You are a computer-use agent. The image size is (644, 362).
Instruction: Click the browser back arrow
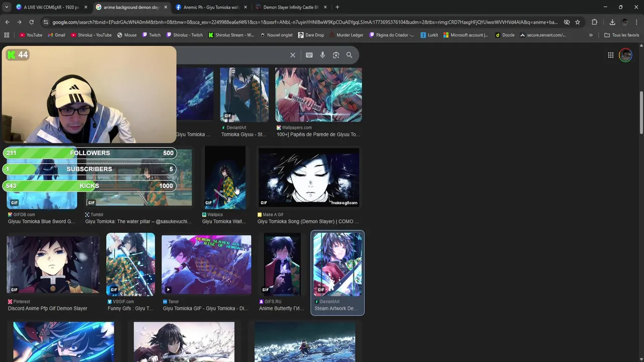[x=7, y=22]
